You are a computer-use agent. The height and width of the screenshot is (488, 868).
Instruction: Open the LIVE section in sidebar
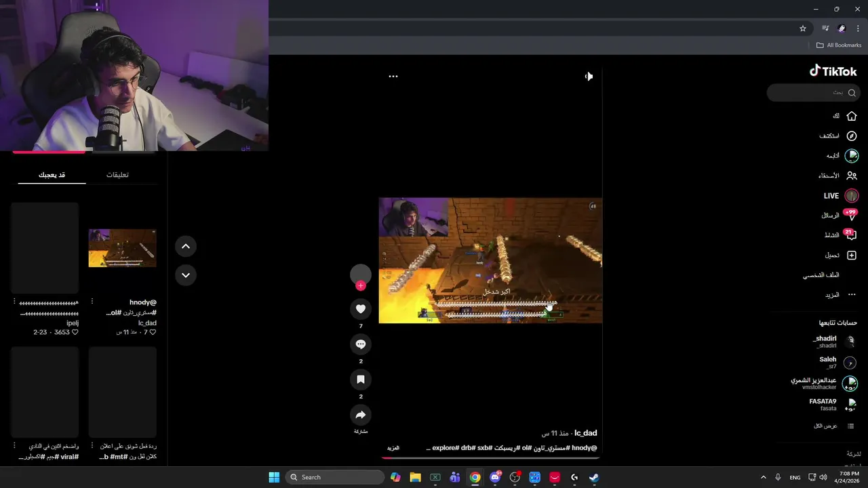pyautogui.click(x=840, y=196)
